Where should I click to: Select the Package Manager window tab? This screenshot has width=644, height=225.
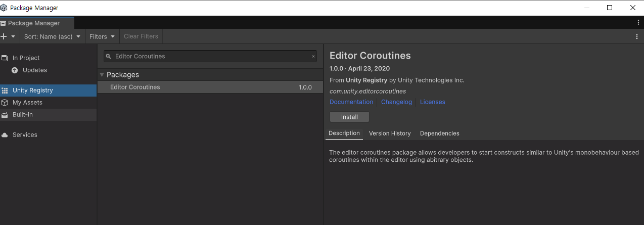37,23
